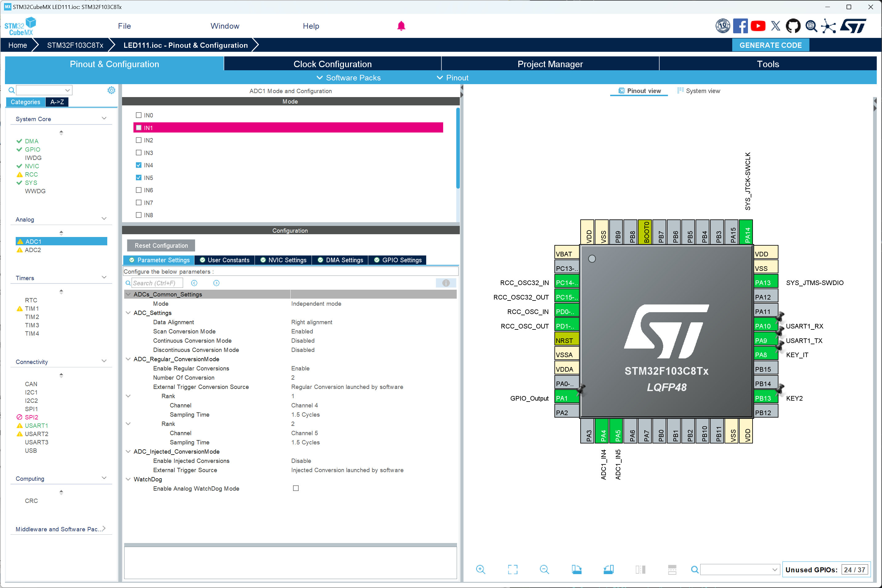Click the STM32CubeMX logo
The width and height of the screenshot is (882, 588).
20,26
